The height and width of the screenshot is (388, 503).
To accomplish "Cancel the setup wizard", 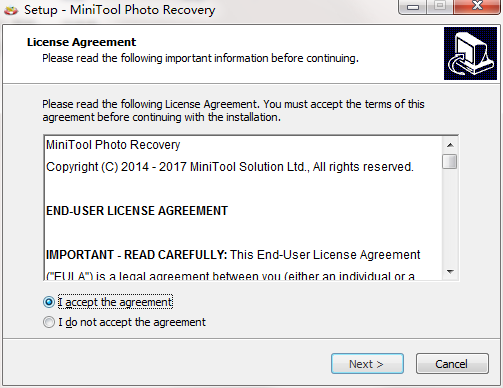I will (x=452, y=364).
